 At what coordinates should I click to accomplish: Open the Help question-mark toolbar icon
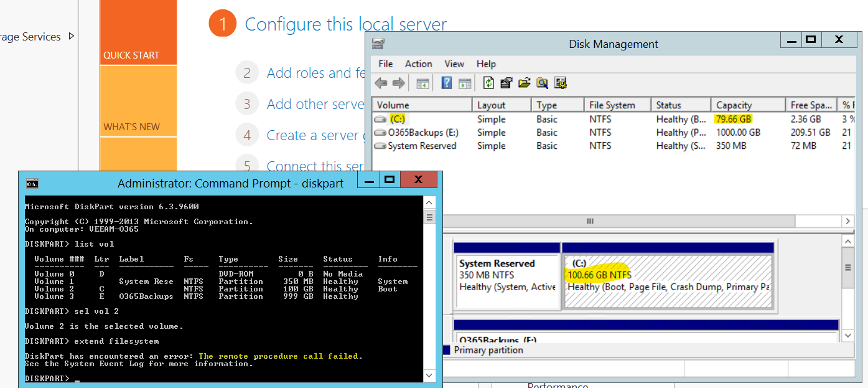pos(446,83)
